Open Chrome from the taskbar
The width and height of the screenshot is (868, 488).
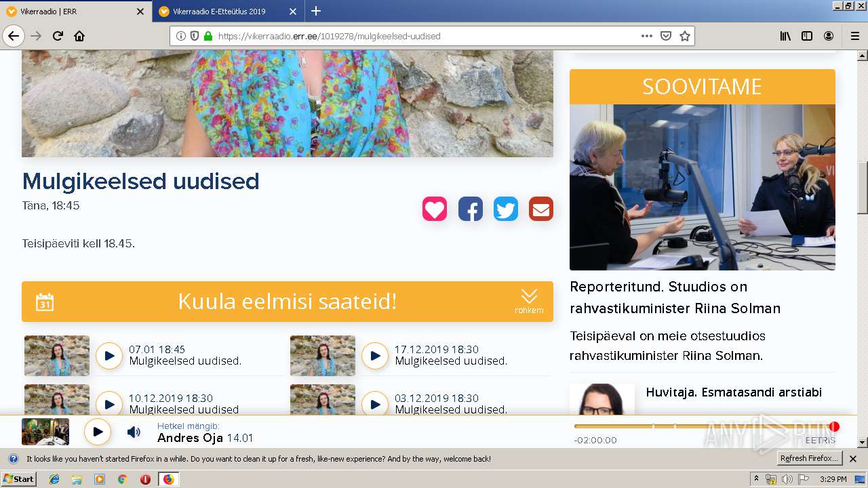point(122,479)
